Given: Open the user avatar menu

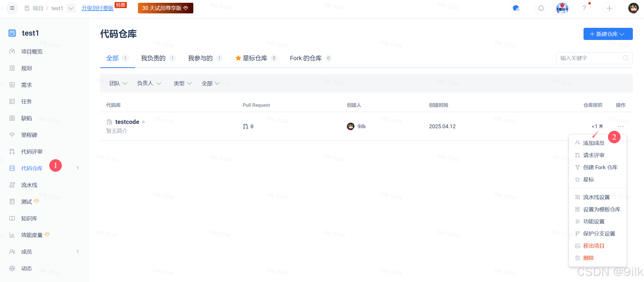Looking at the screenshot, I should [633, 8].
